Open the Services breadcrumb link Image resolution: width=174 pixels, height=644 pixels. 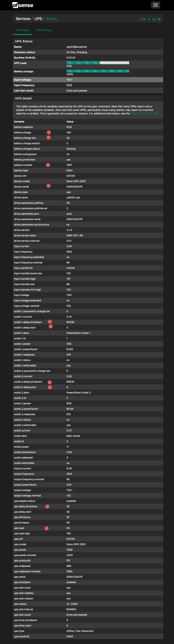pyautogui.click(x=23, y=19)
